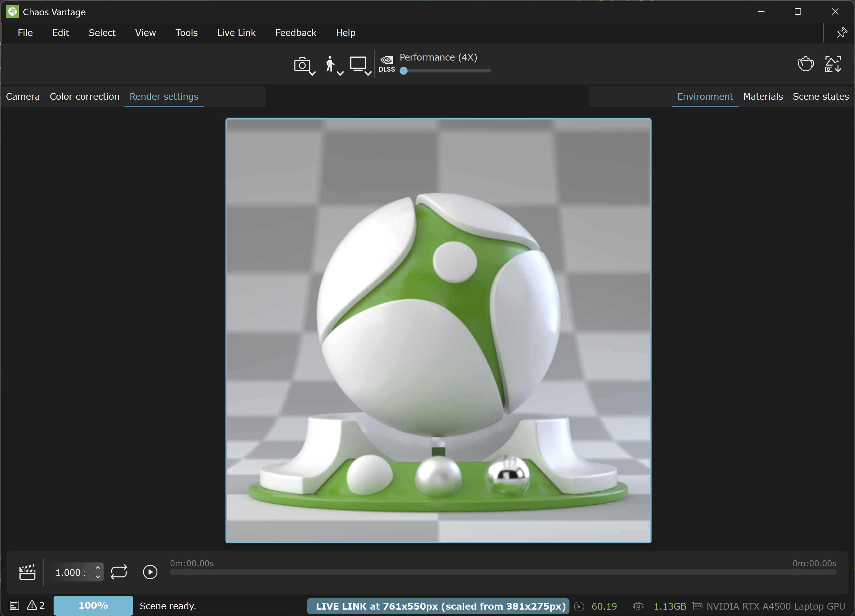
Task: Select the Render settings tab
Action: 164,97
